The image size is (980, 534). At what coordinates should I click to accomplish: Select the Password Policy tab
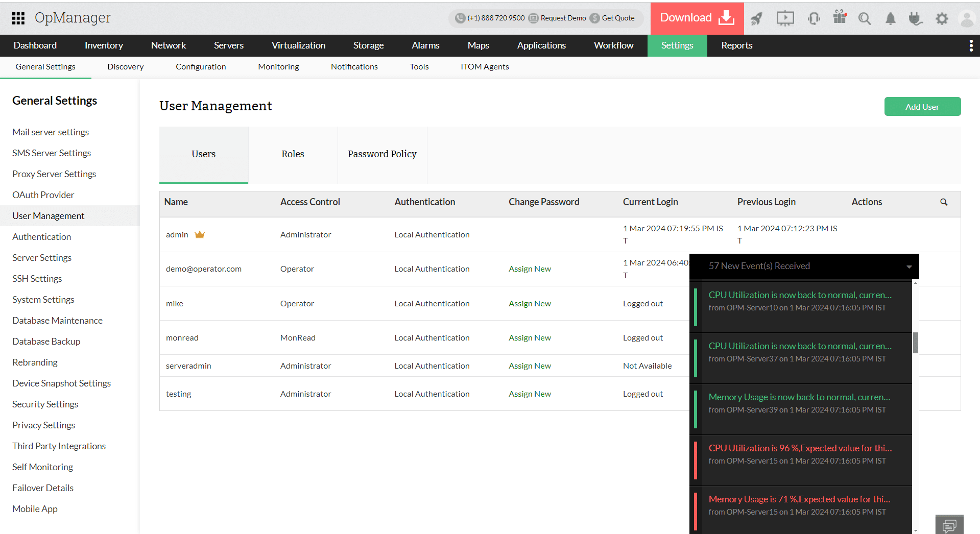click(x=383, y=155)
